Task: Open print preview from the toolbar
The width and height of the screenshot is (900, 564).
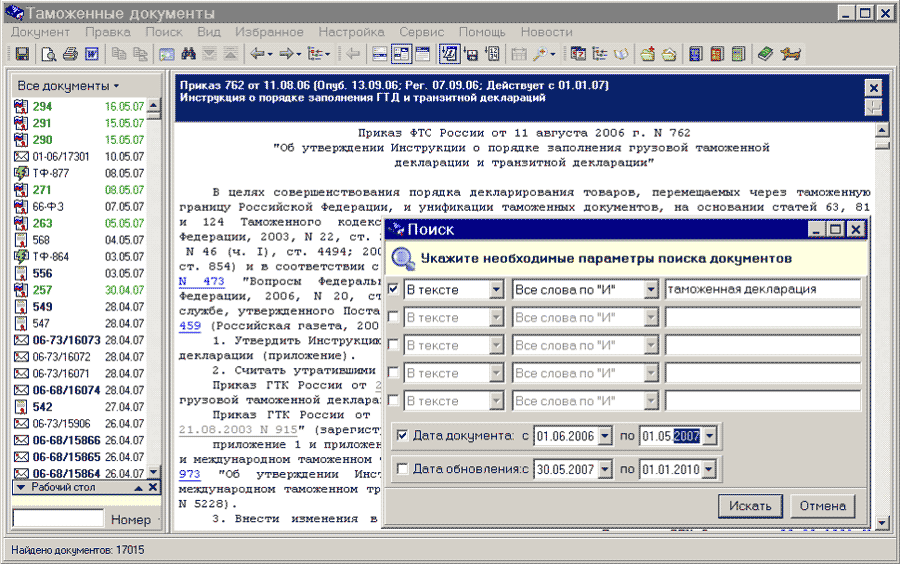Action: coord(49,54)
